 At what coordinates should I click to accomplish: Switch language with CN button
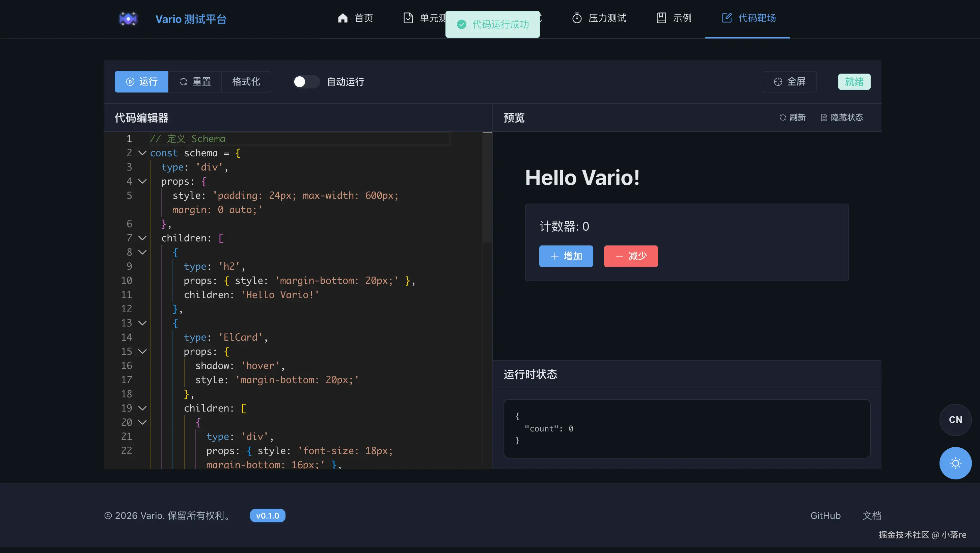click(955, 420)
